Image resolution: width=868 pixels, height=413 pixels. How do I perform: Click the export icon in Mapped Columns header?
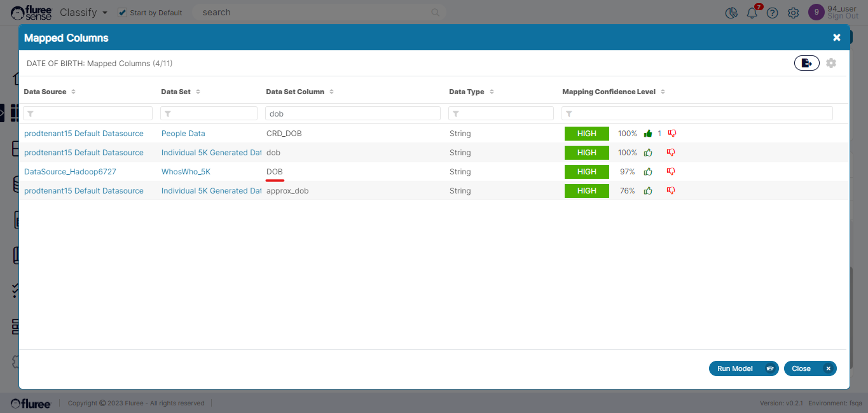point(806,63)
